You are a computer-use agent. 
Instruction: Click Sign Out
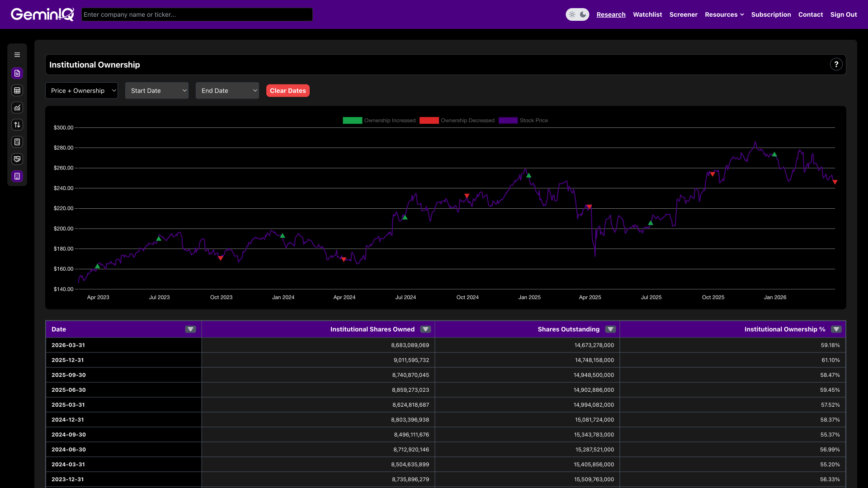[x=844, y=14]
